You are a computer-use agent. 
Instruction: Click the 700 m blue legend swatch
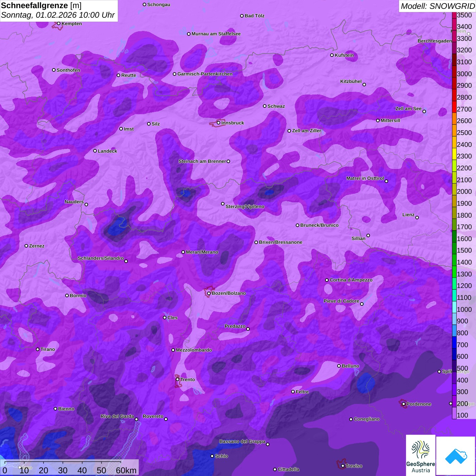(x=454, y=342)
